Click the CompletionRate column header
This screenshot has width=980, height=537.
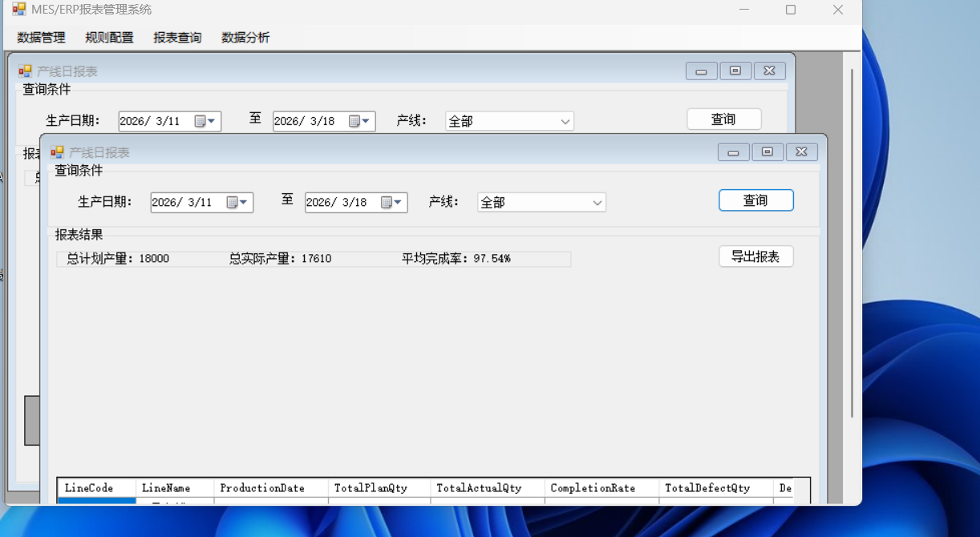pyautogui.click(x=601, y=488)
